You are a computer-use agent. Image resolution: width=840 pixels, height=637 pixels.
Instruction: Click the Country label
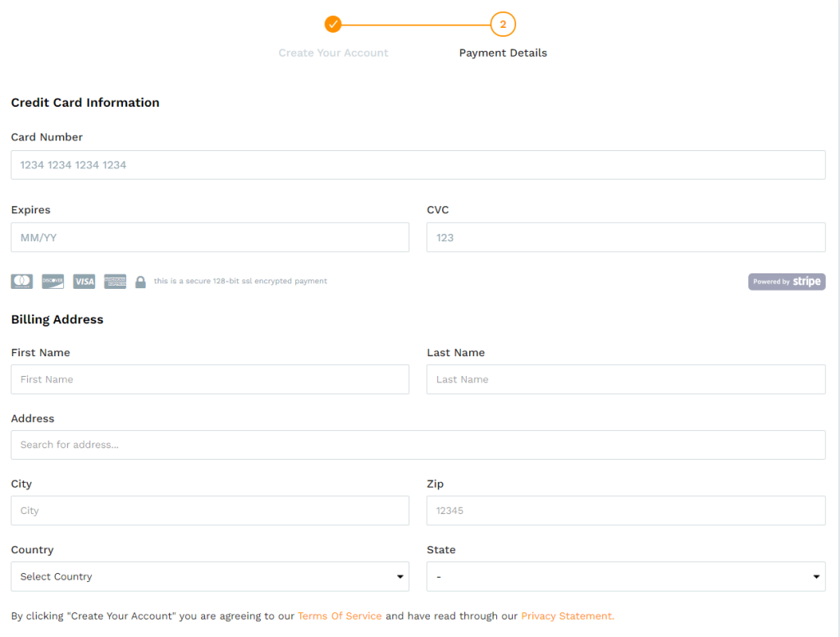(x=32, y=550)
